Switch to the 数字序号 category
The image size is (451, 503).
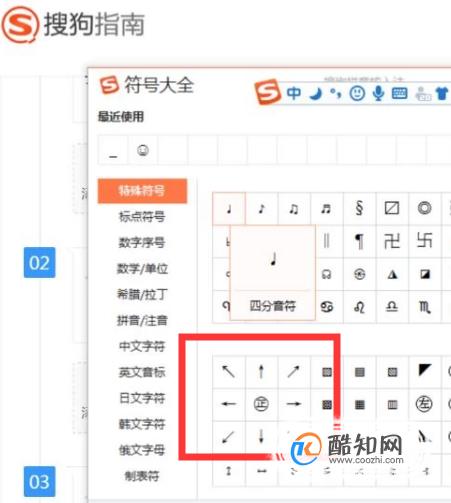pyautogui.click(x=142, y=242)
